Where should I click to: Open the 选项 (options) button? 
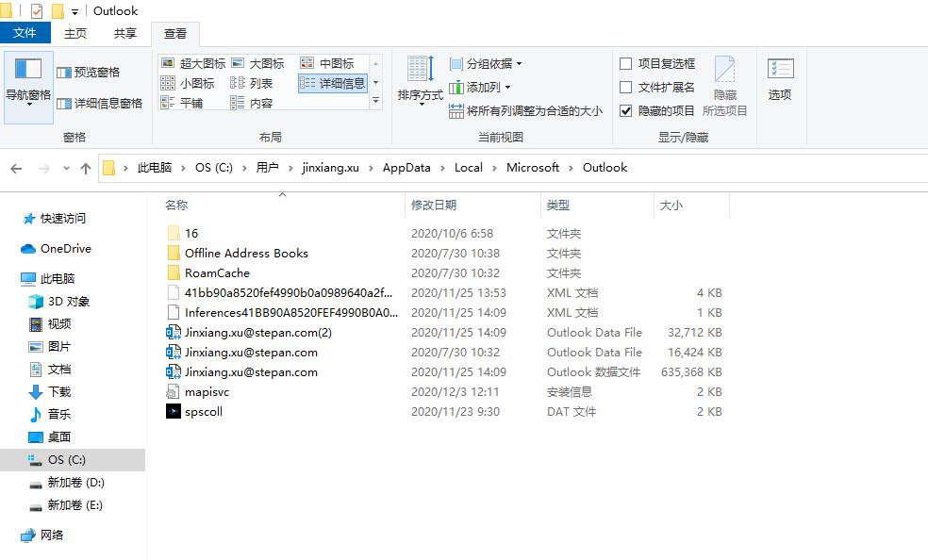click(x=781, y=82)
